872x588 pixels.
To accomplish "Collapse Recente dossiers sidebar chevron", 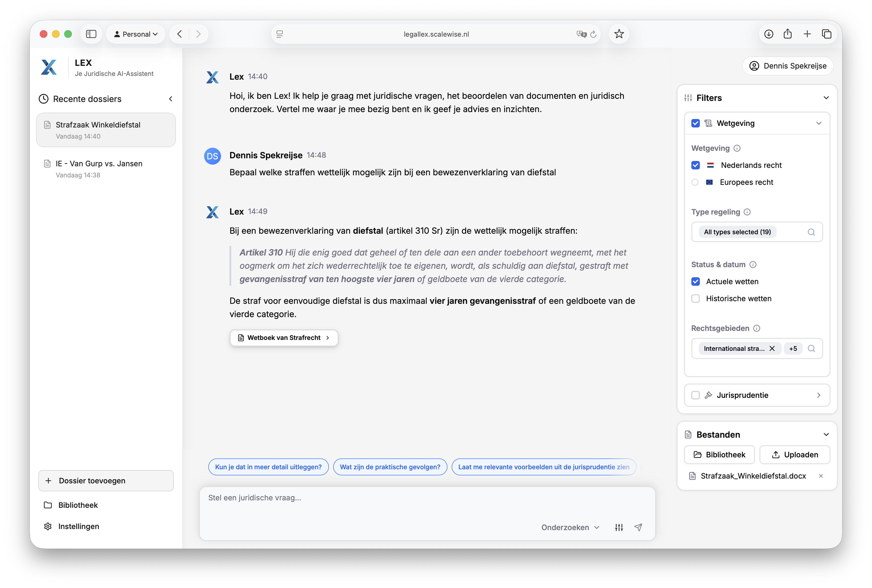I will 171,99.
